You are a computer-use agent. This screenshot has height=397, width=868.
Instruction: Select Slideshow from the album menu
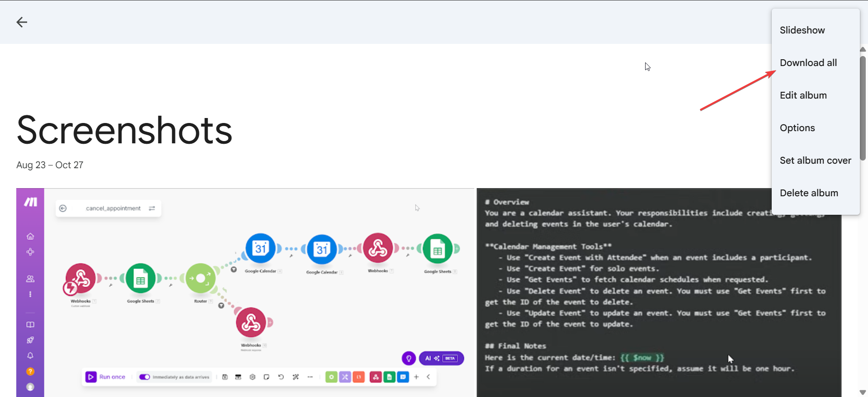[x=802, y=30]
